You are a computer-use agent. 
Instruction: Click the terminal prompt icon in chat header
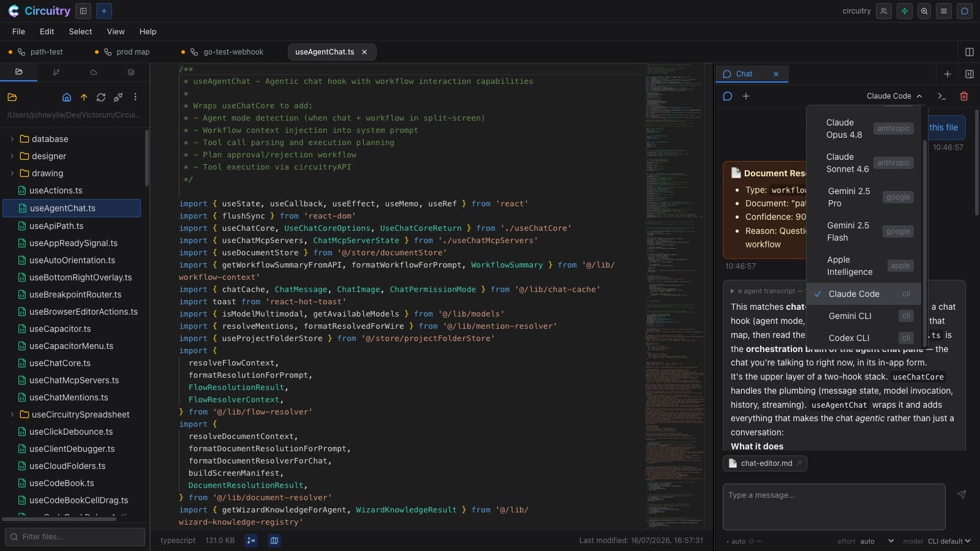point(942,96)
